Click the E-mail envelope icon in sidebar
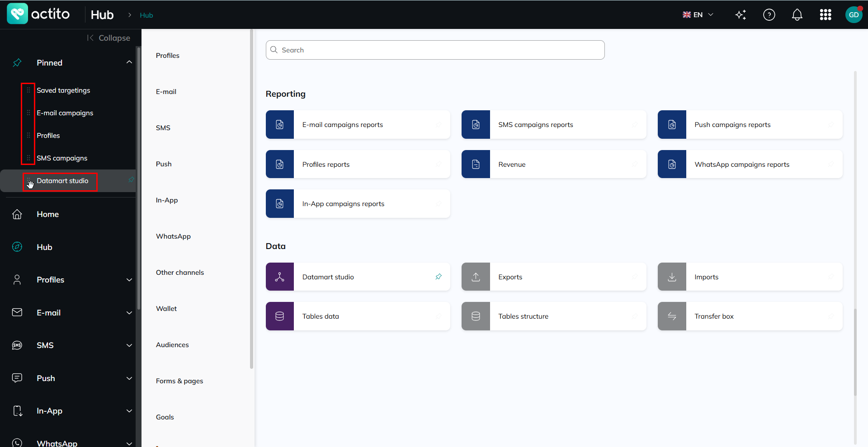Screen dimensions: 868x447 17,312
